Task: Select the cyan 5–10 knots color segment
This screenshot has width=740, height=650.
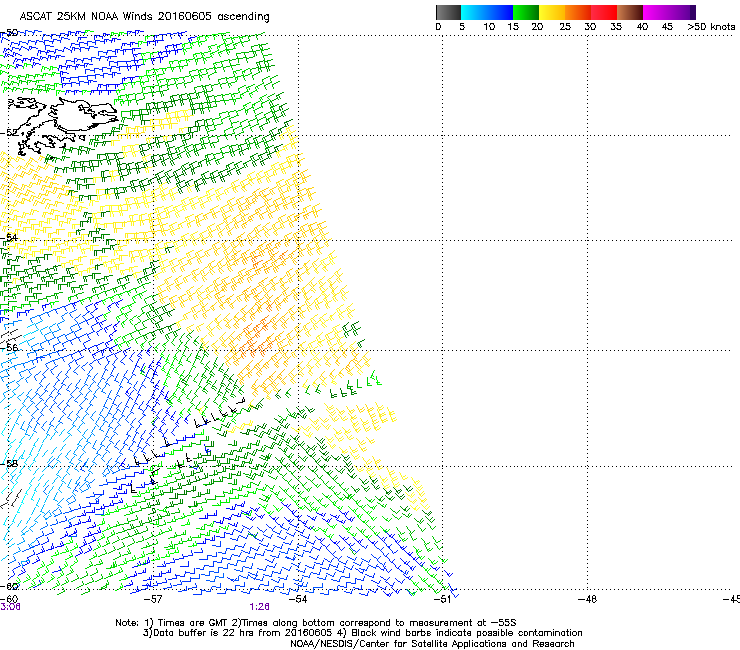Action: pos(473,12)
